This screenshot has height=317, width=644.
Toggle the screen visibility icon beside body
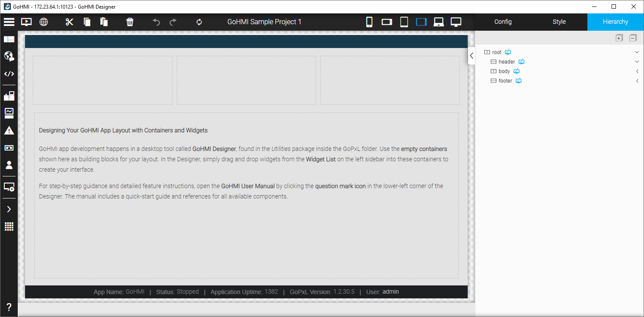pos(516,71)
